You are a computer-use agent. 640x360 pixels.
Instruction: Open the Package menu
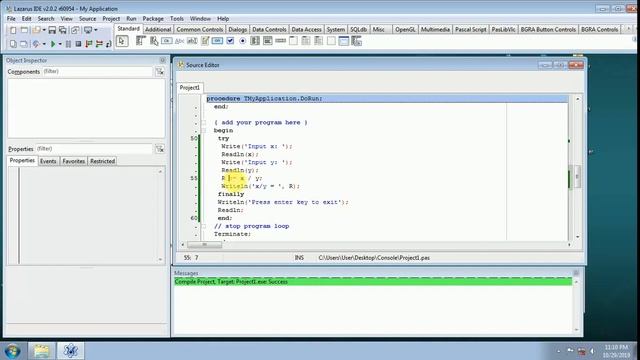pyautogui.click(x=153, y=19)
